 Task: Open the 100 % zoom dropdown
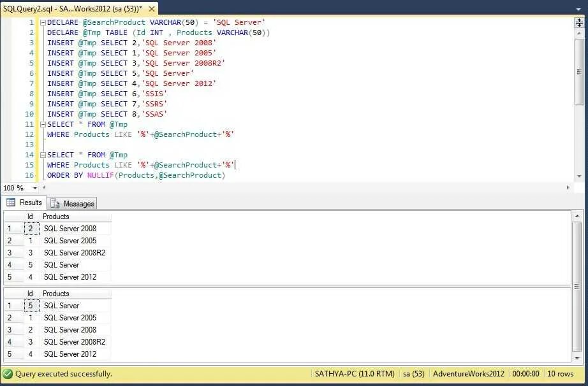35,188
